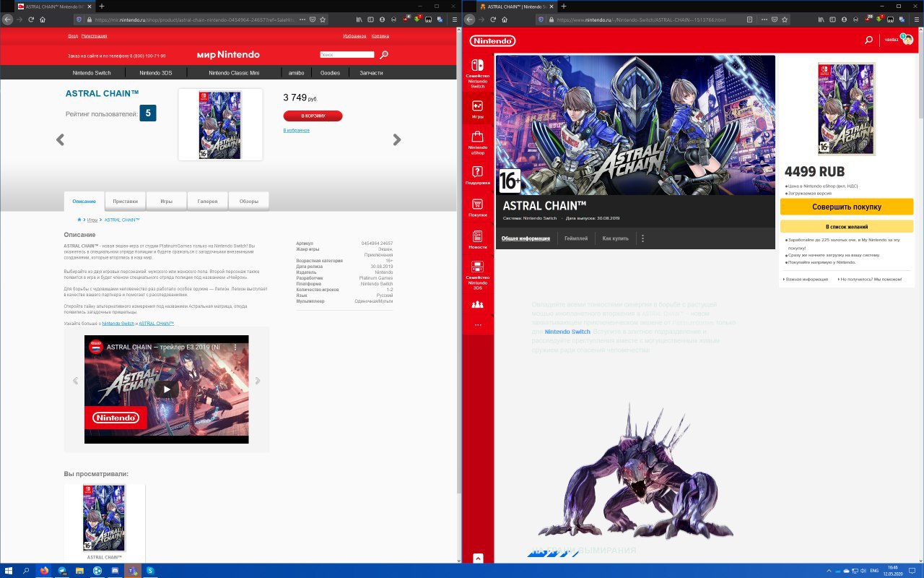Click the search magnifier on мир Nintendo page
Screen dimensions: 924x578
pos(384,55)
